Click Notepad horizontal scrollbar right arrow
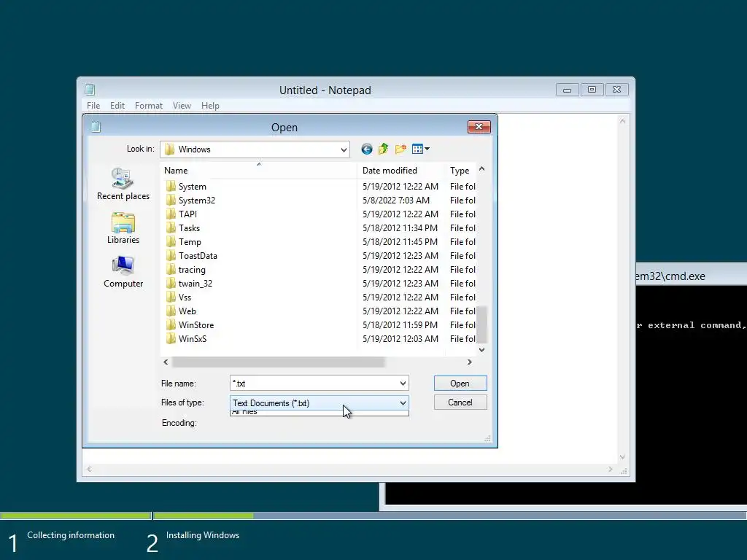 tap(611, 469)
